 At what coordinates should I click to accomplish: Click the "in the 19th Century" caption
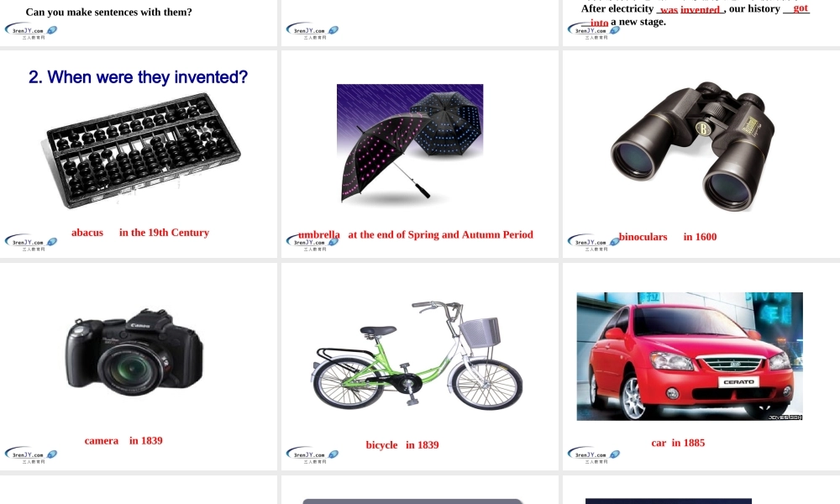(x=164, y=233)
